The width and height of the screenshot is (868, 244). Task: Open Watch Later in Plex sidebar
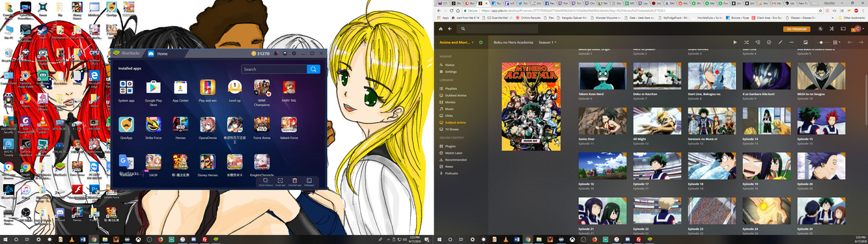pos(454,153)
